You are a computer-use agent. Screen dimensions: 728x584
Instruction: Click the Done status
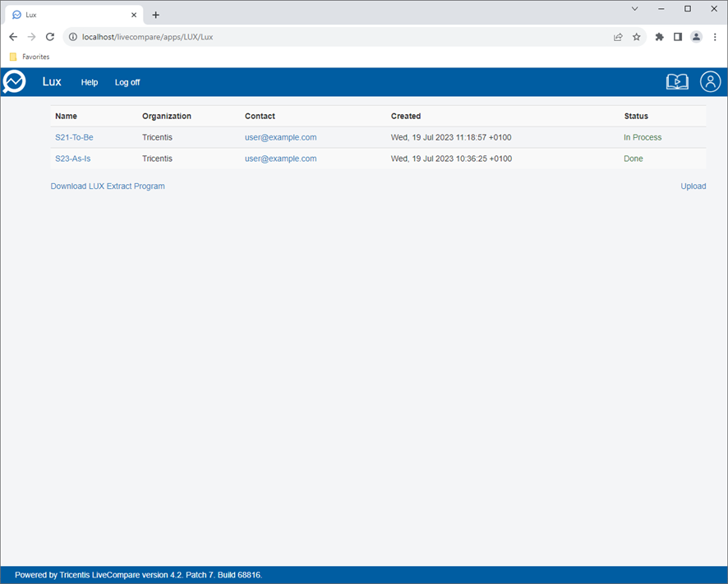[634, 159]
